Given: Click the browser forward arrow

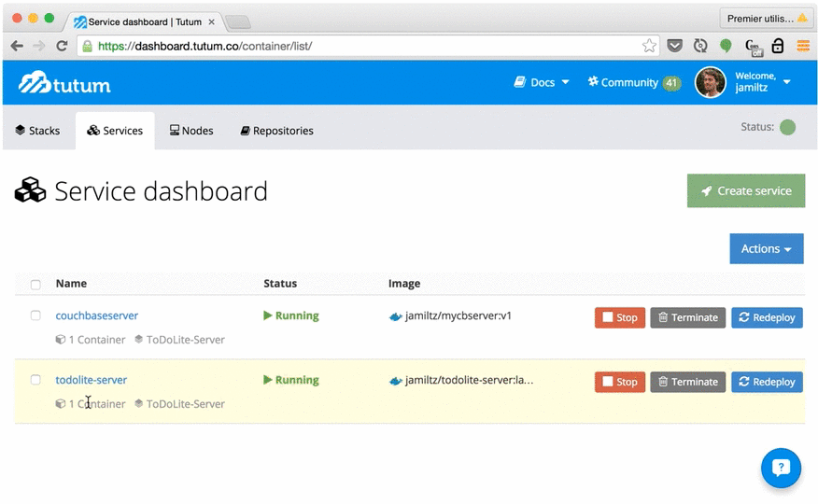Looking at the screenshot, I should tap(39, 46).
